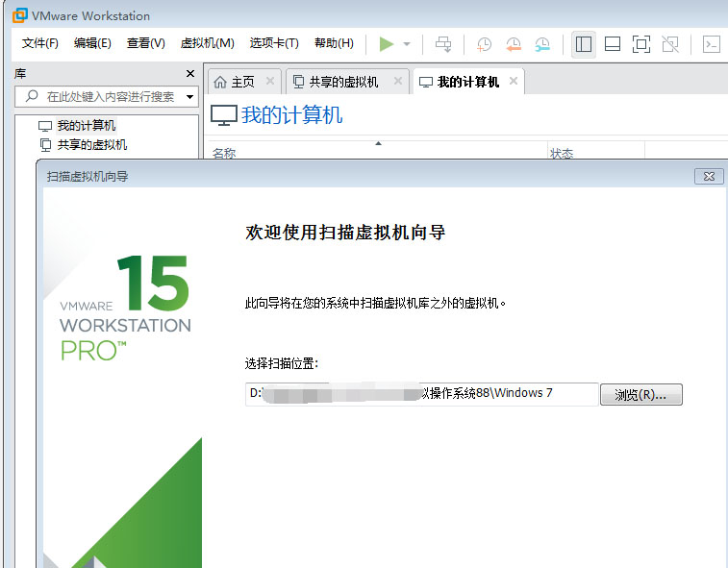Viewport: 728px width, 568px height.
Task: Open the power options dropdown arrow
Action: [x=407, y=44]
